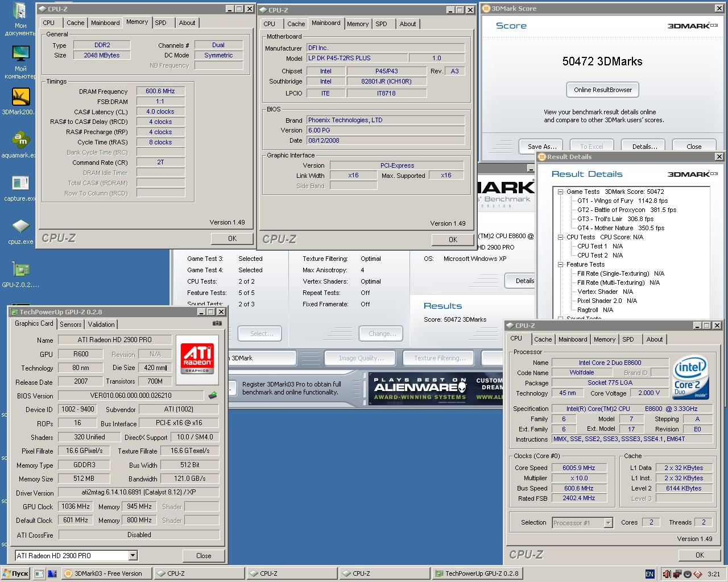
Task: Click Details button in 3DMark Score window
Action: [x=644, y=146]
